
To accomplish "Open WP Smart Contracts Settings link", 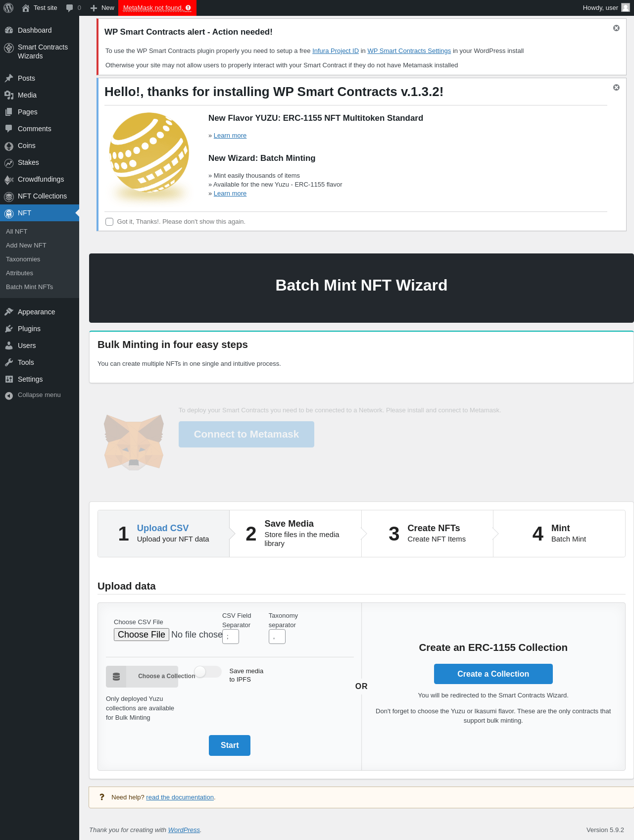I will pos(409,51).
